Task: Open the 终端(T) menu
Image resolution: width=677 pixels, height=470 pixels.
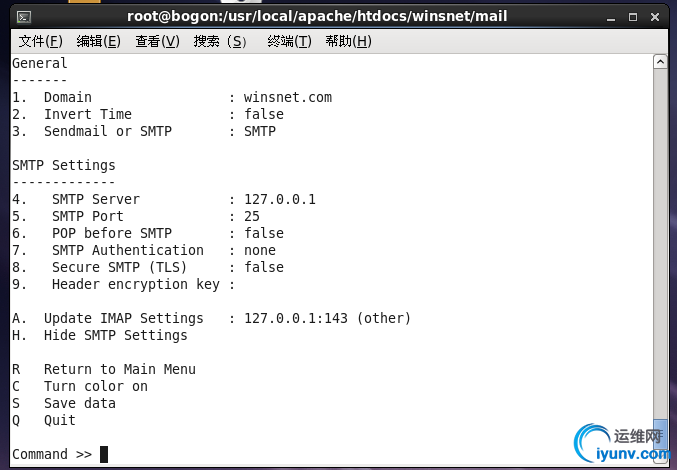Action: [289, 41]
